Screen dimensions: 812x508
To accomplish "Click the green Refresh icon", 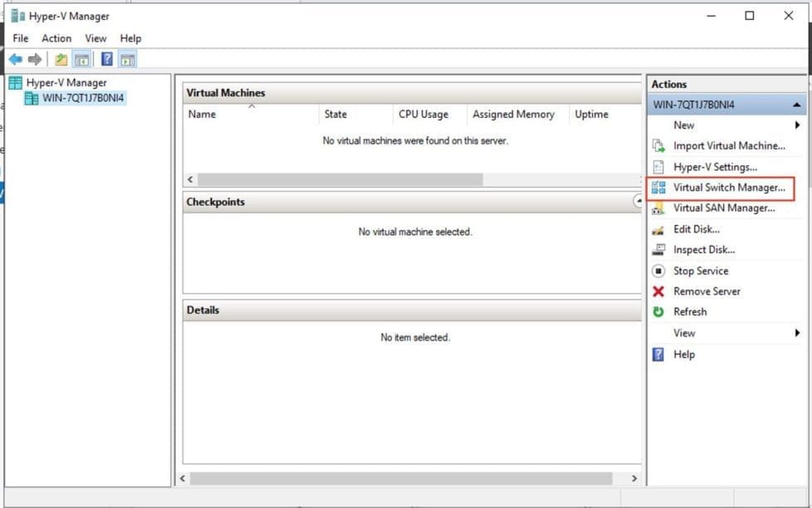I will pos(658,312).
